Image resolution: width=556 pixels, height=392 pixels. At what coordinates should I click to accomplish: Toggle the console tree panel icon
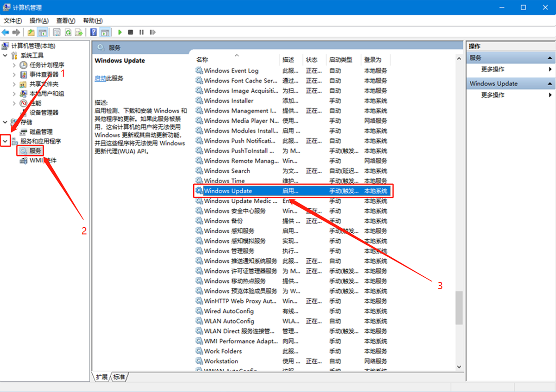pyautogui.click(x=43, y=32)
